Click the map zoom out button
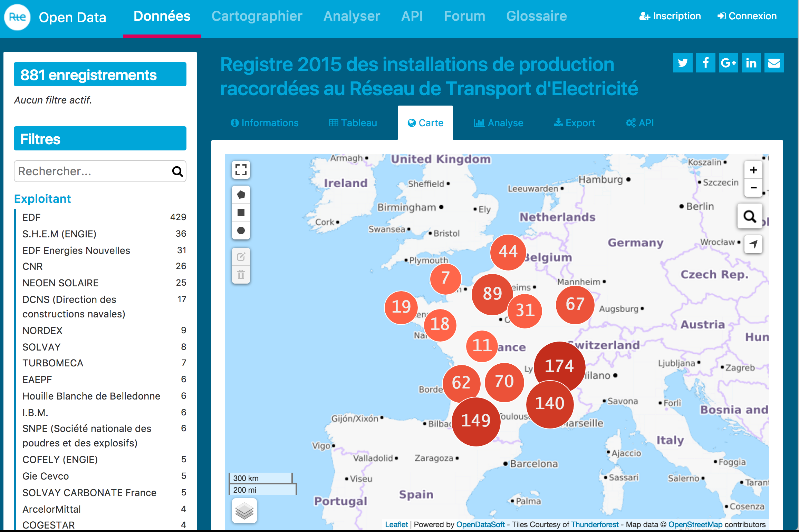Screen dimensions: 799x532 coord(753,188)
